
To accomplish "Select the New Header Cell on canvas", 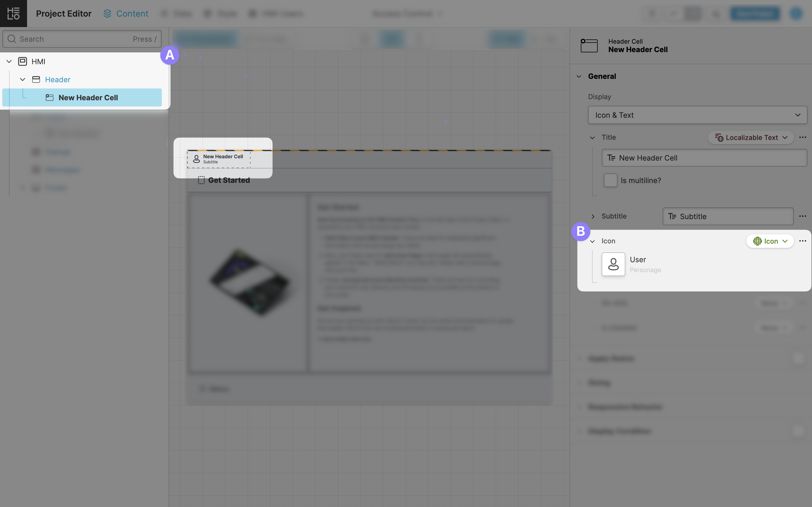I will [219, 159].
